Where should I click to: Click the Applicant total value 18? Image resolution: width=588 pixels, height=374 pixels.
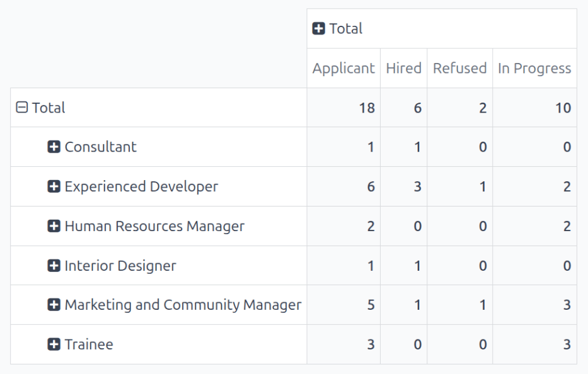369,107
